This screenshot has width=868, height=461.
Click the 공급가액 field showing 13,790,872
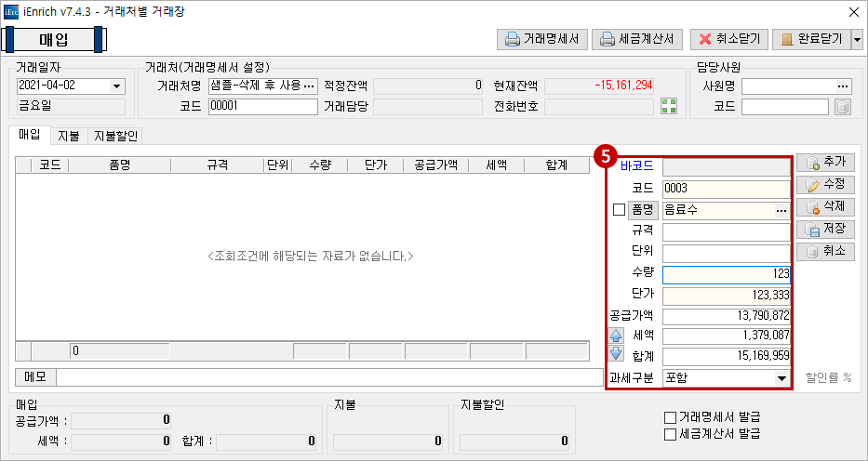(727, 316)
